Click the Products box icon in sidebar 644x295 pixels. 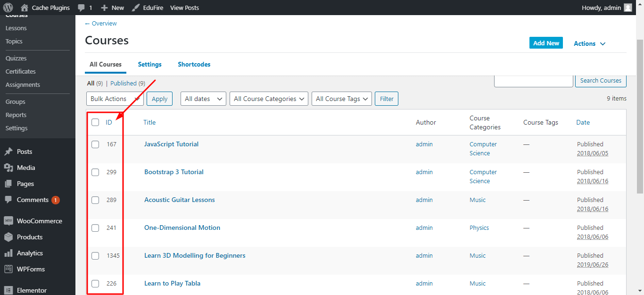tap(8, 237)
